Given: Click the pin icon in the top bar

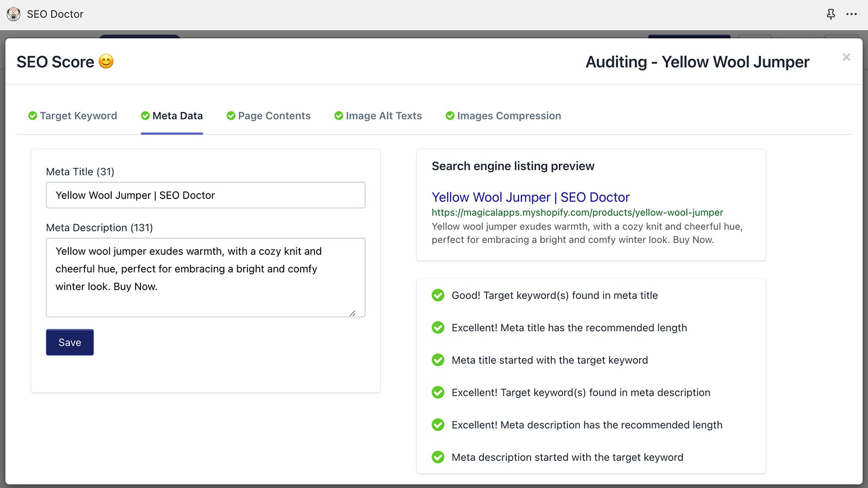Looking at the screenshot, I should pos(831,14).
